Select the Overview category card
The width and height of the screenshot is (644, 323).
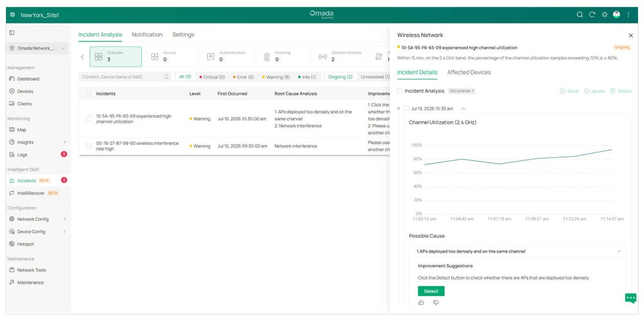[116, 56]
